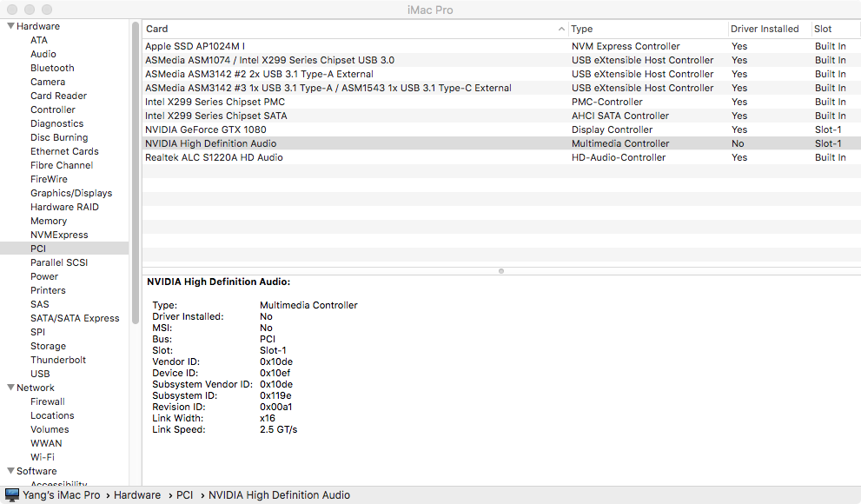Select Thunderbolt in the sidebar
This screenshot has height=504, width=861.
click(x=58, y=360)
